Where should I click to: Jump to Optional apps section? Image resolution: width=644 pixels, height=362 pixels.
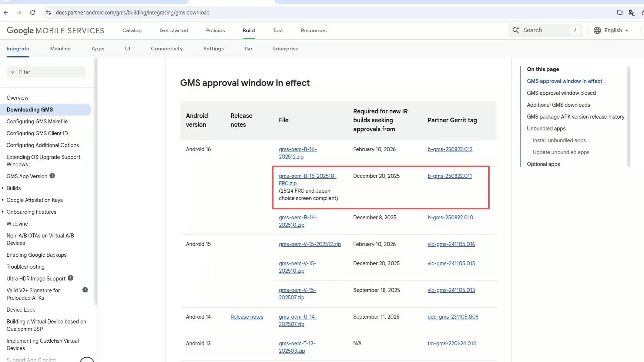543,164
